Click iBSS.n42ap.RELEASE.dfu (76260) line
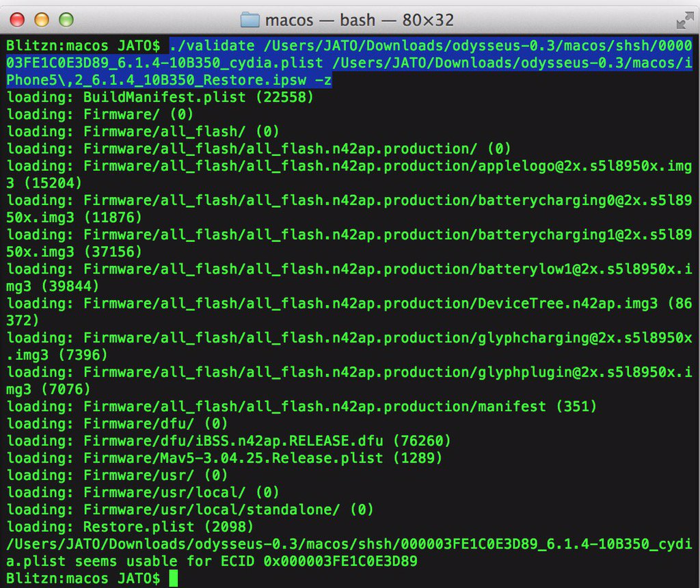Screen dimensions: 700x588 coord(228,441)
